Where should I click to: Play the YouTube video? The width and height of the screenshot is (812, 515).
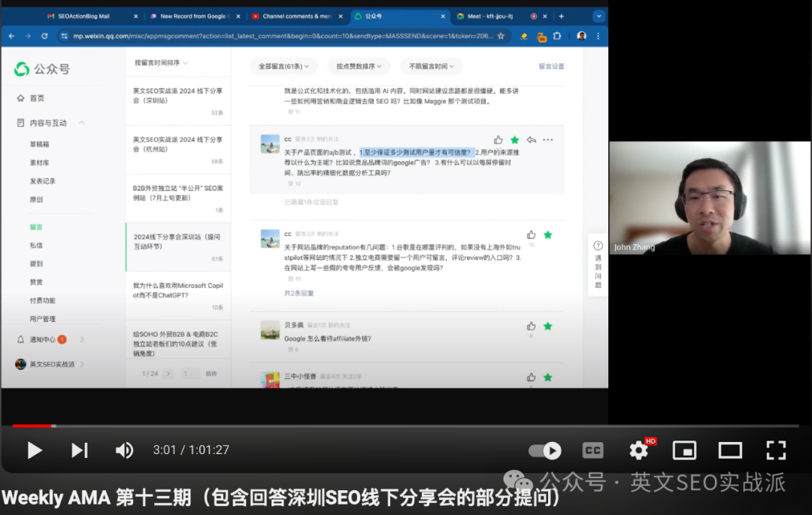(x=35, y=450)
